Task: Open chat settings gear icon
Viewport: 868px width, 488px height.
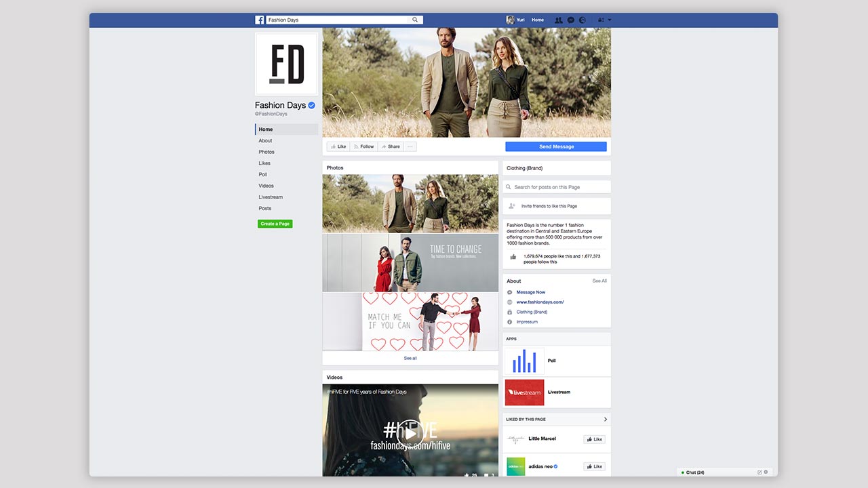Action: pos(766,472)
